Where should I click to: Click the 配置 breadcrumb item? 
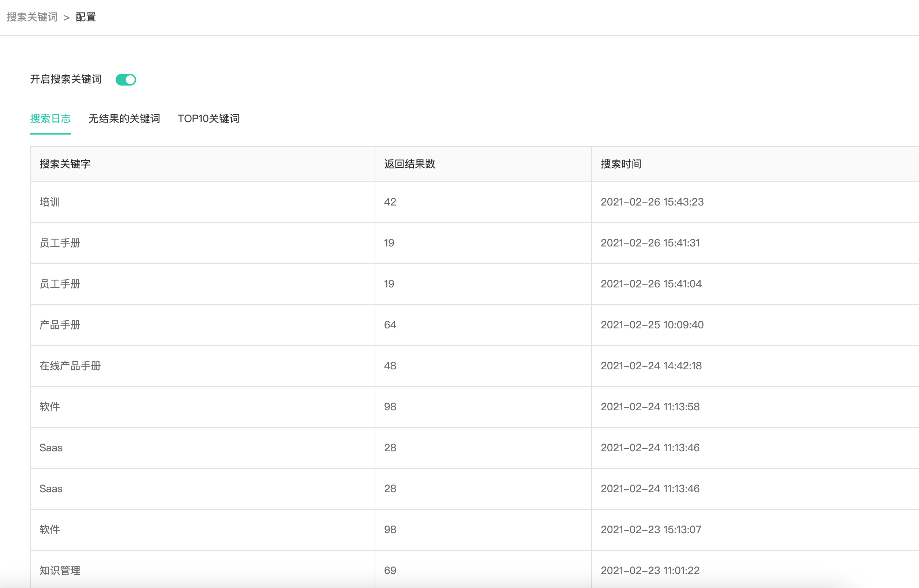pyautogui.click(x=86, y=17)
